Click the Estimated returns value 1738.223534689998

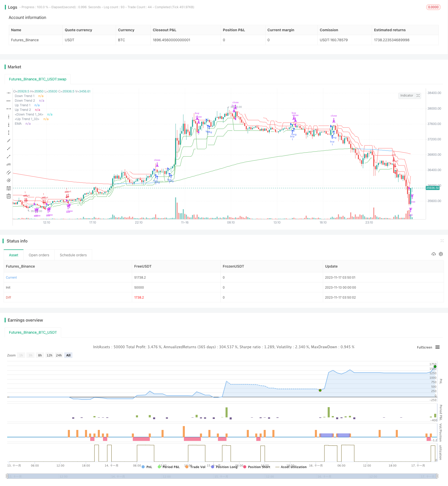point(392,40)
